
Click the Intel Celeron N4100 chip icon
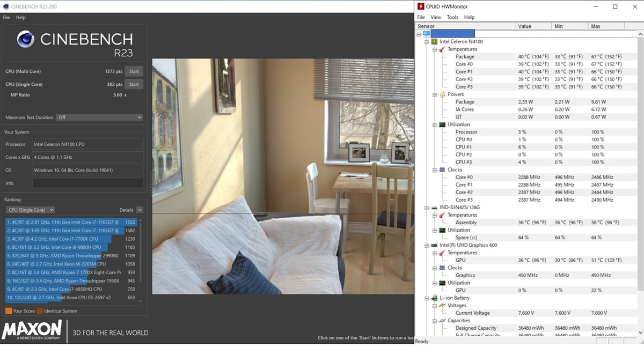[x=434, y=41]
